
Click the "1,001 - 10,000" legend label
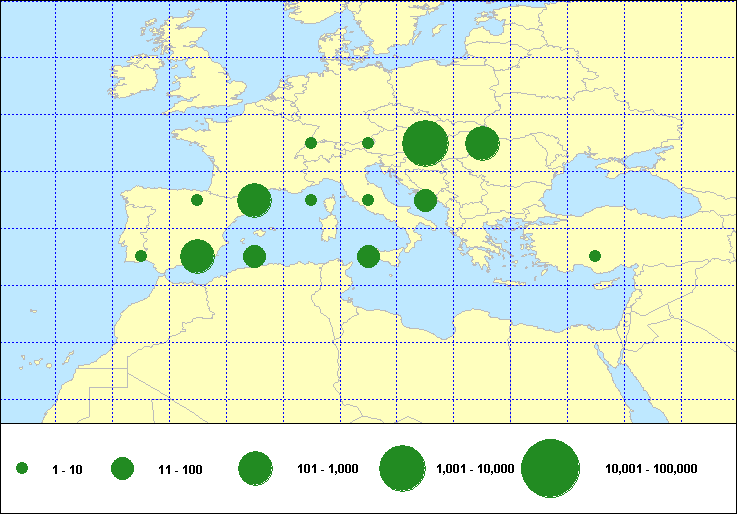[476, 468]
